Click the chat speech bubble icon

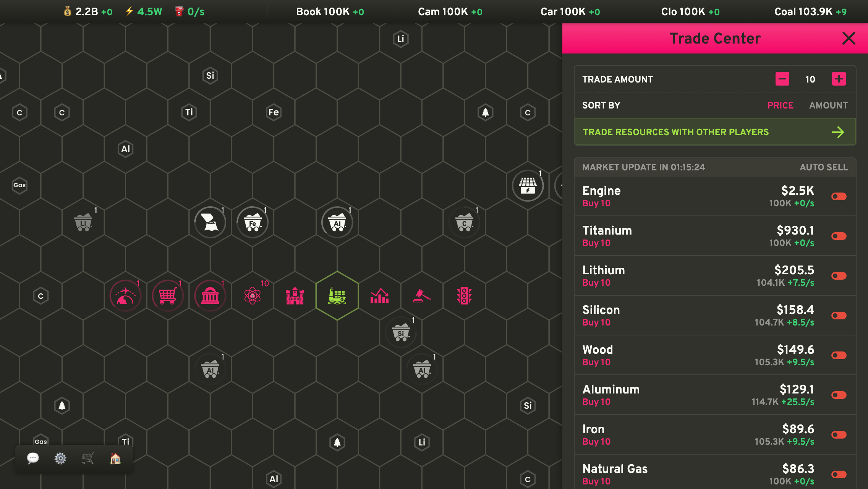pos(33,458)
